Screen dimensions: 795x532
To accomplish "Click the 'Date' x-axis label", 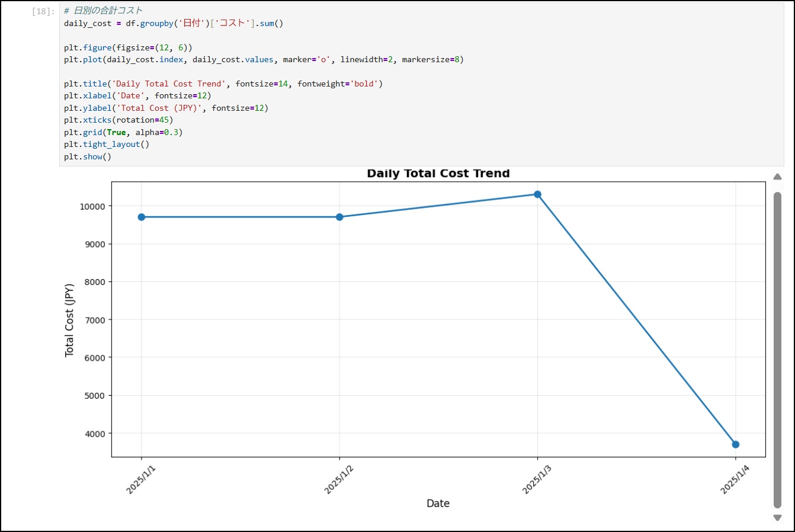I will coord(438,503).
